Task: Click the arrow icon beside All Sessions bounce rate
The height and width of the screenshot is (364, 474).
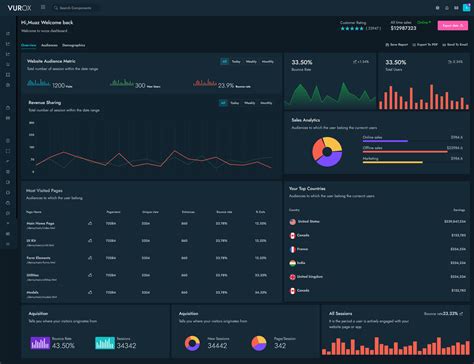Action: pyautogui.click(x=462, y=314)
